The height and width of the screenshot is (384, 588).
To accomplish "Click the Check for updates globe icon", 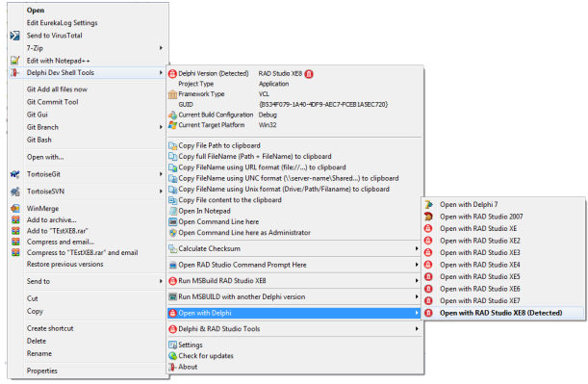I will tap(172, 355).
